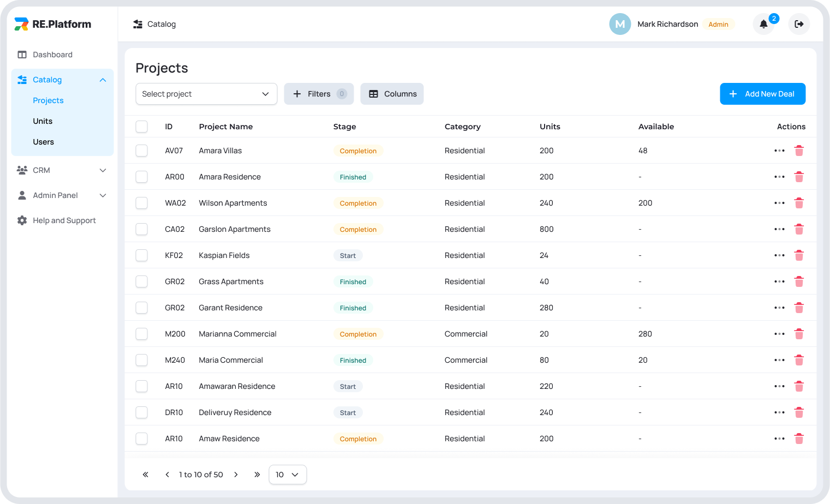Navigate to Dashboard in the sidebar
This screenshot has width=830, height=504.
click(x=52, y=55)
